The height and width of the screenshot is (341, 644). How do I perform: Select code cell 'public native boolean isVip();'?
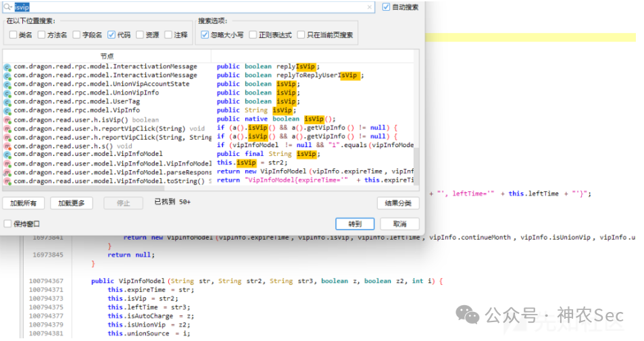[276, 119]
